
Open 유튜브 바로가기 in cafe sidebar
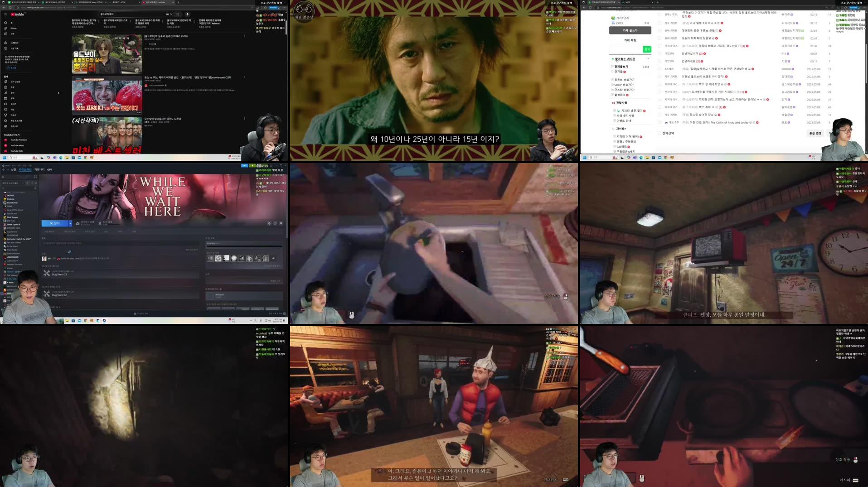point(624,80)
